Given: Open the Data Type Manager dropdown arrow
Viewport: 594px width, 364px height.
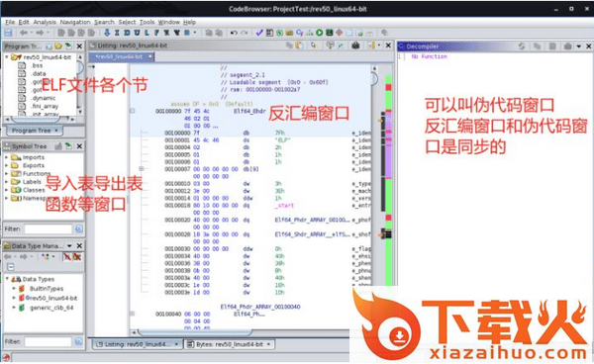Looking at the screenshot, I should 69,246.
